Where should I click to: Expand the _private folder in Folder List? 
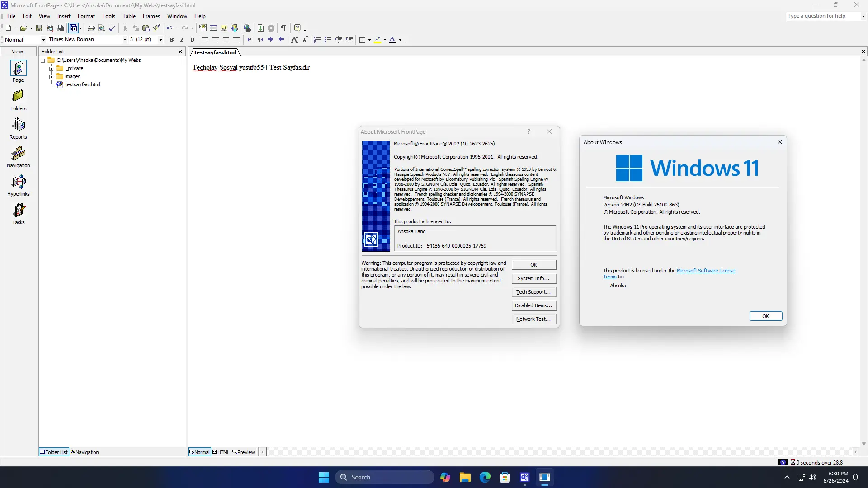click(52, 69)
